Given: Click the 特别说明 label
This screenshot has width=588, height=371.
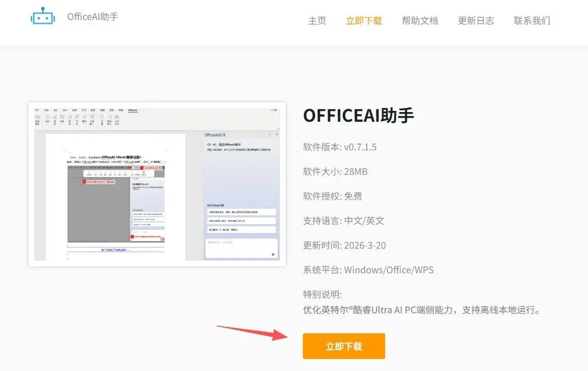Looking at the screenshot, I should (322, 294).
